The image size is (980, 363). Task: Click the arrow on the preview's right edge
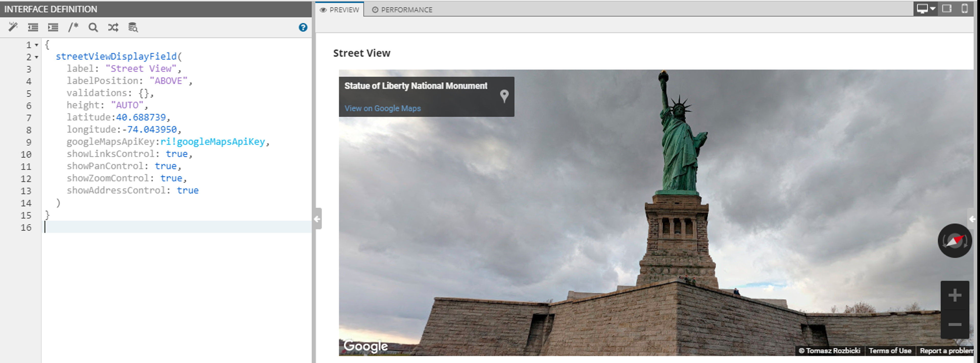[972, 219]
